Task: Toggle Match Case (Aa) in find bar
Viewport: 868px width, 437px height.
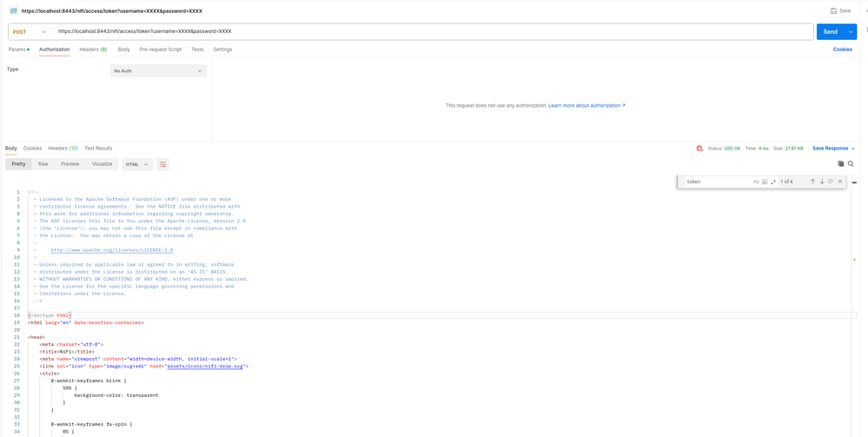Action: [x=756, y=182]
